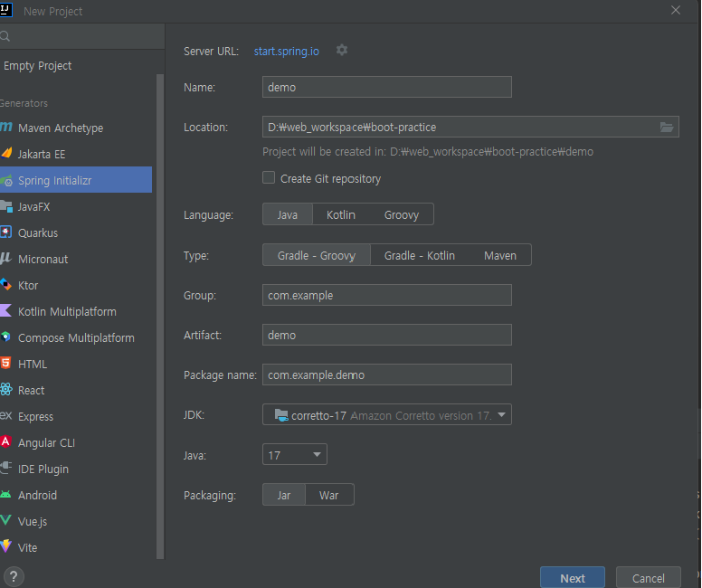Screen dimensions: 702x588
Task: Click the React atom icon
Action: pos(6,390)
